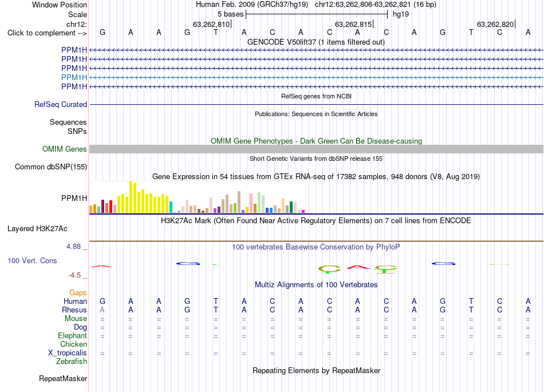Click position marker 63,262,820 on ruler
Screen dimensions: 544x392
(x=495, y=24)
